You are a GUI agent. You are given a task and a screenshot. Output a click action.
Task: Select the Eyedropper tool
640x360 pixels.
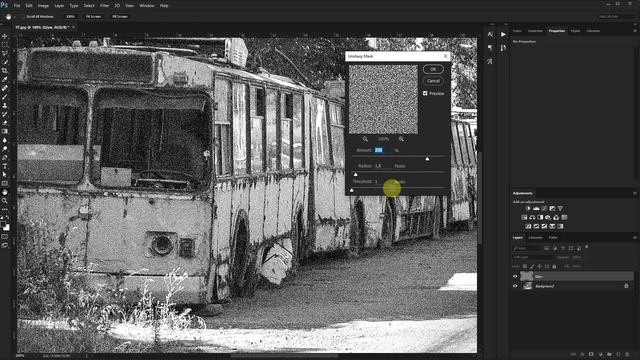coord(5,79)
